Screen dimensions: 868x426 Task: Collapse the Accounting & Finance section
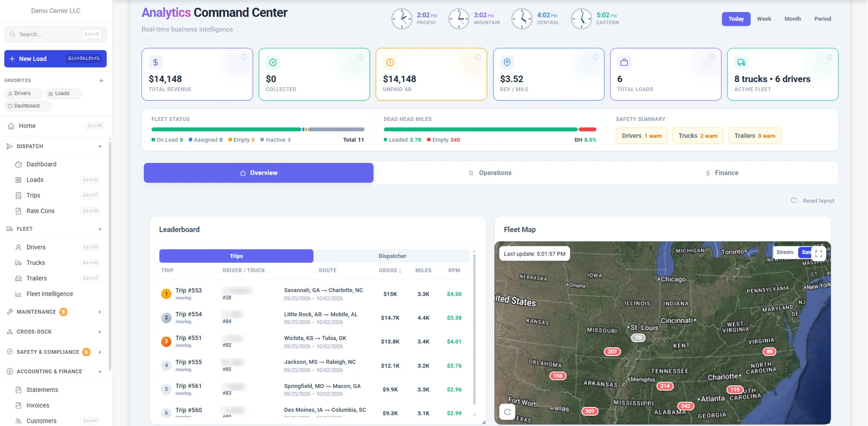[x=54, y=372]
